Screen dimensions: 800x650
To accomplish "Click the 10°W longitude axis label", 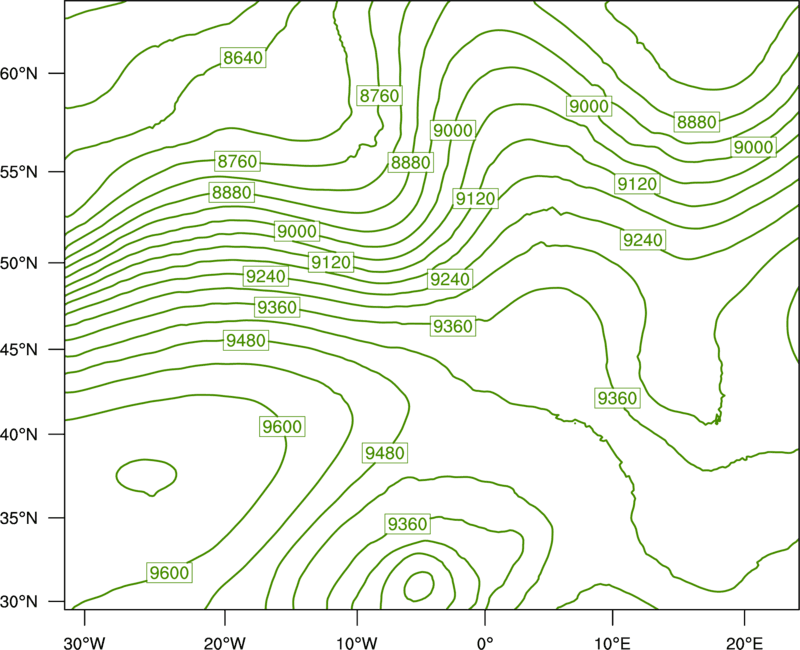I will coord(357,643).
